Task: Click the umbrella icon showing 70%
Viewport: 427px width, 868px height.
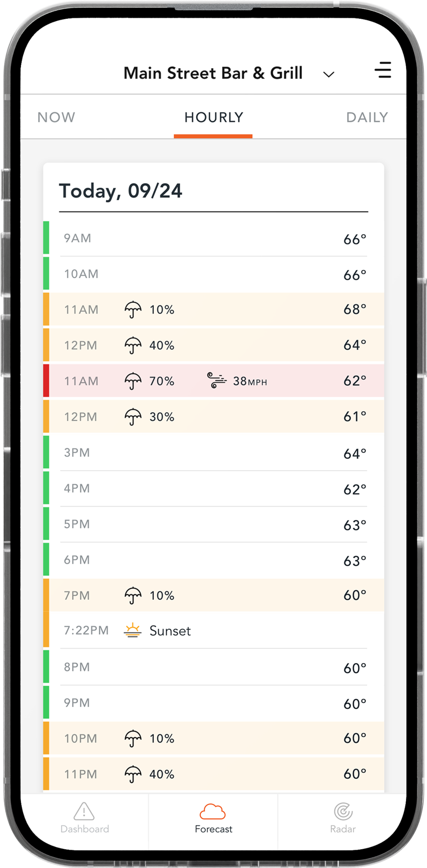Action: 133,381
